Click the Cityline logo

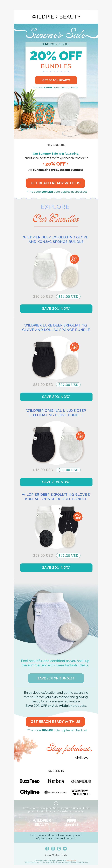pyautogui.click(x=30, y=792)
